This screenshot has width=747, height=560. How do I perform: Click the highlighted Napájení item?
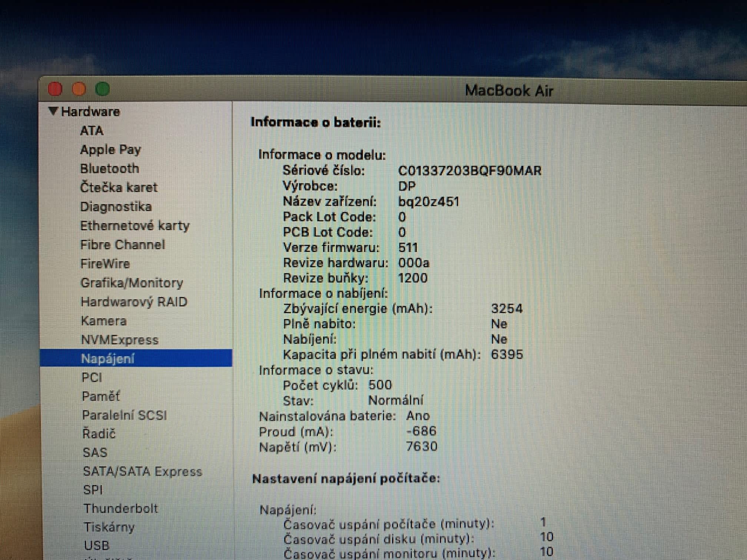point(108,359)
